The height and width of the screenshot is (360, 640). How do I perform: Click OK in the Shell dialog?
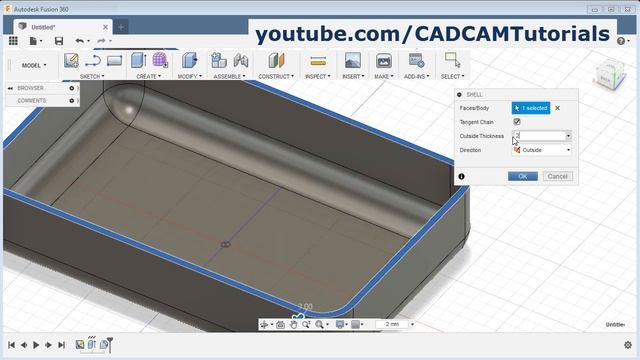[x=522, y=176]
